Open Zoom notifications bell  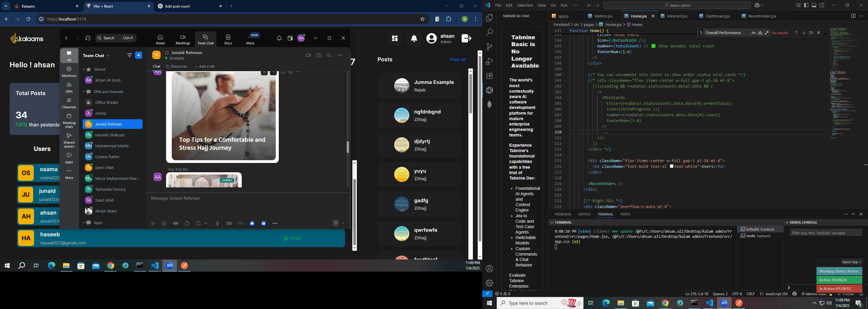pyautogui.click(x=279, y=38)
